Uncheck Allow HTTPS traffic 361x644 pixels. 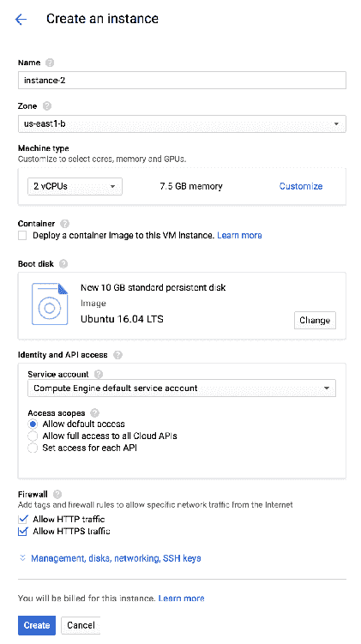click(23, 531)
